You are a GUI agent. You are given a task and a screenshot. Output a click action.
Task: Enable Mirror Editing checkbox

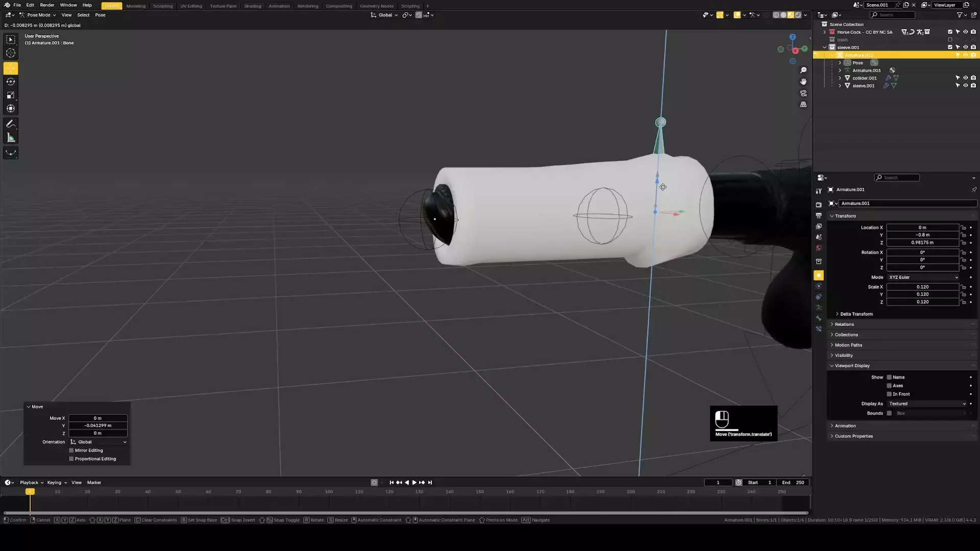[71, 450]
